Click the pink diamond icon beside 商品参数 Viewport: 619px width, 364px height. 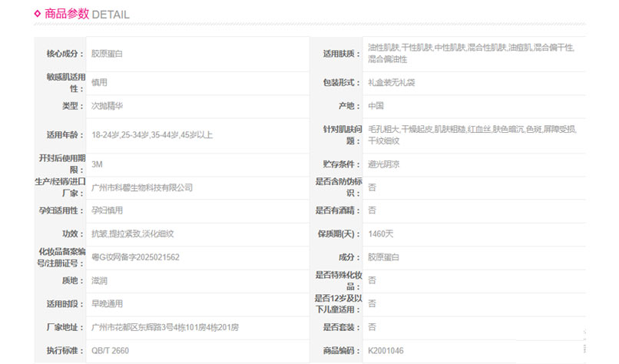pos(38,13)
